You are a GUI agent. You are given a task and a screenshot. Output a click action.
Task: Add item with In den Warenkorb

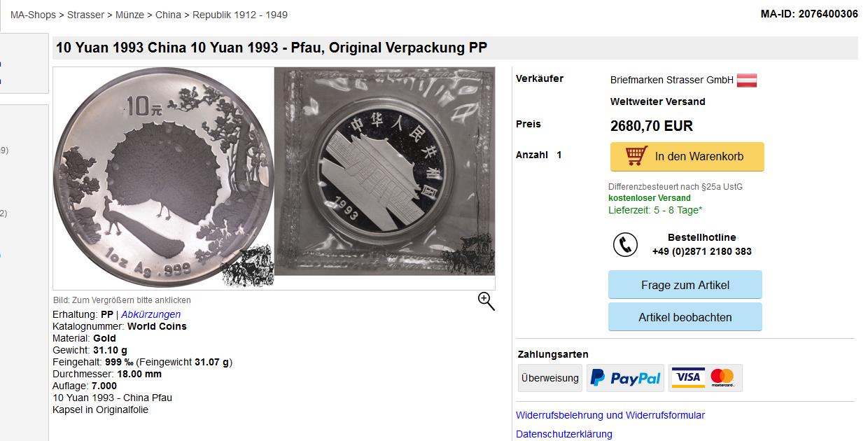(x=687, y=157)
